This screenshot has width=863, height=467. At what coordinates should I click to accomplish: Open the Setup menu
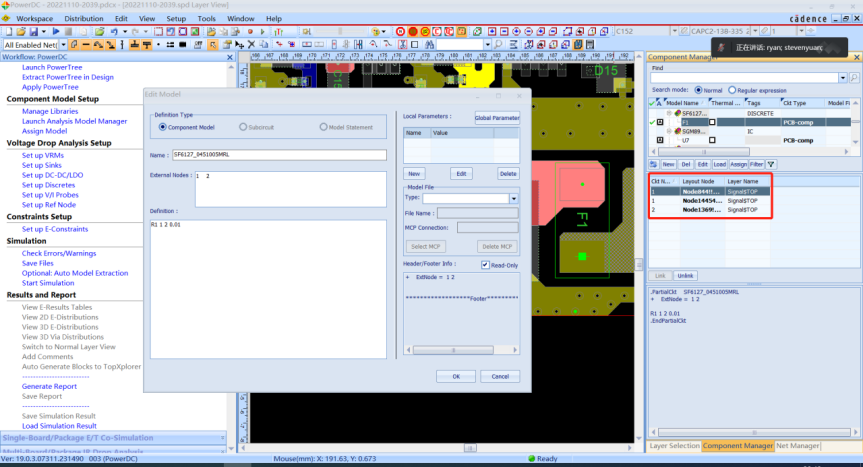click(x=176, y=19)
